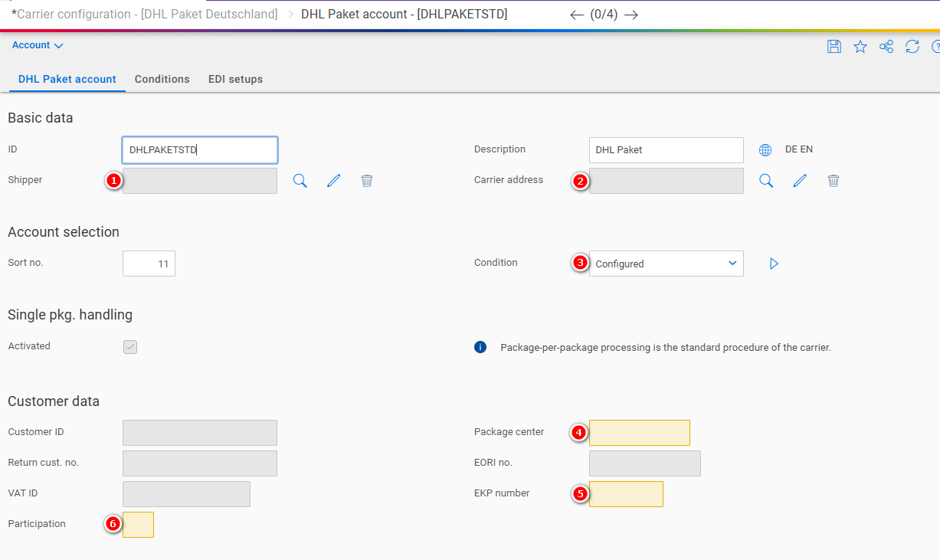This screenshot has width=940, height=560.
Task: Go to next record arrow
Action: point(631,15)
